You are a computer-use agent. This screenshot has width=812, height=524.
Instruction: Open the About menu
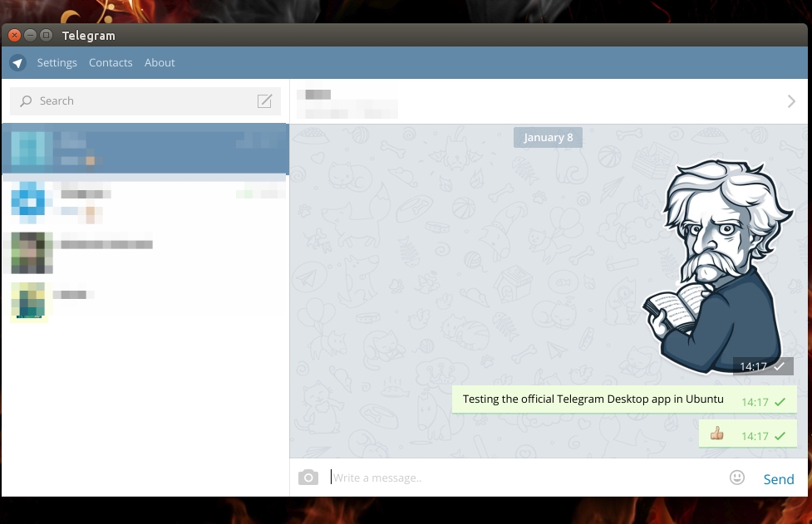coord(160,63)
